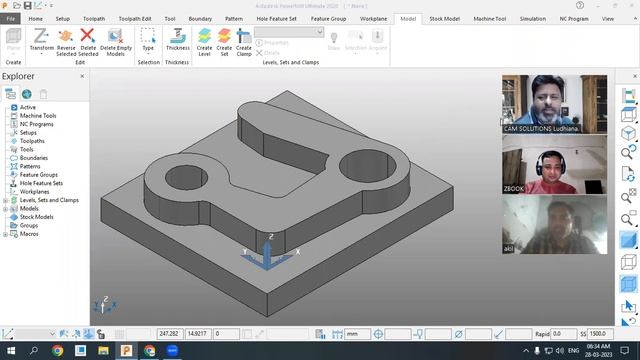Open the File menu
This screenshot has height=360, width=640.
click(x=10, y=19)
